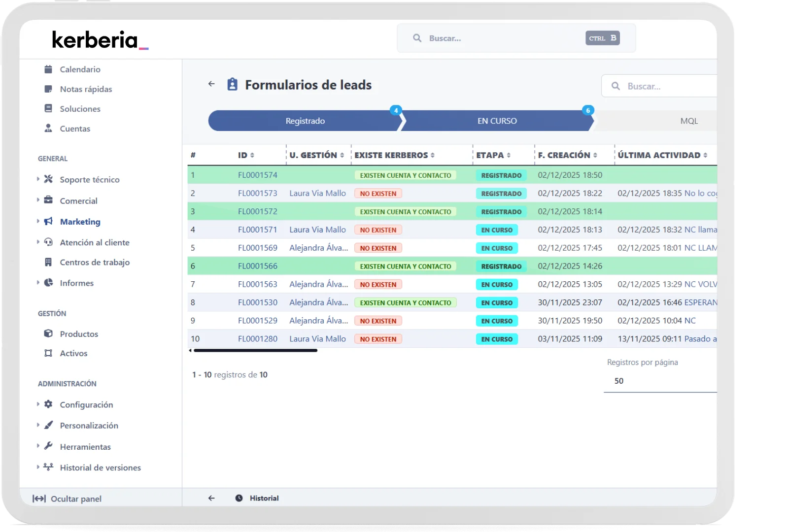
Task: Click the Personalización brush icon
Action: [x=48, y=425]
